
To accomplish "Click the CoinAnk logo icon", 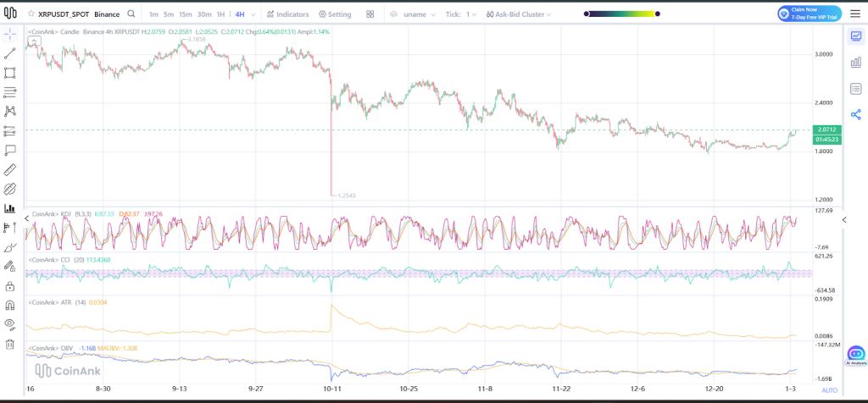I will click(10, 14).
